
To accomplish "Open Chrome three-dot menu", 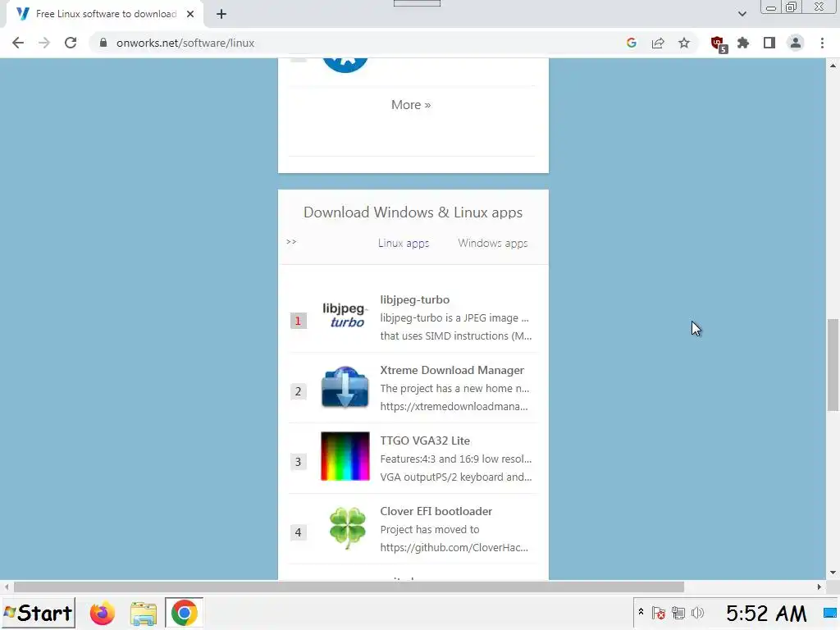I will pyautogui.click(x=822, y=43).
